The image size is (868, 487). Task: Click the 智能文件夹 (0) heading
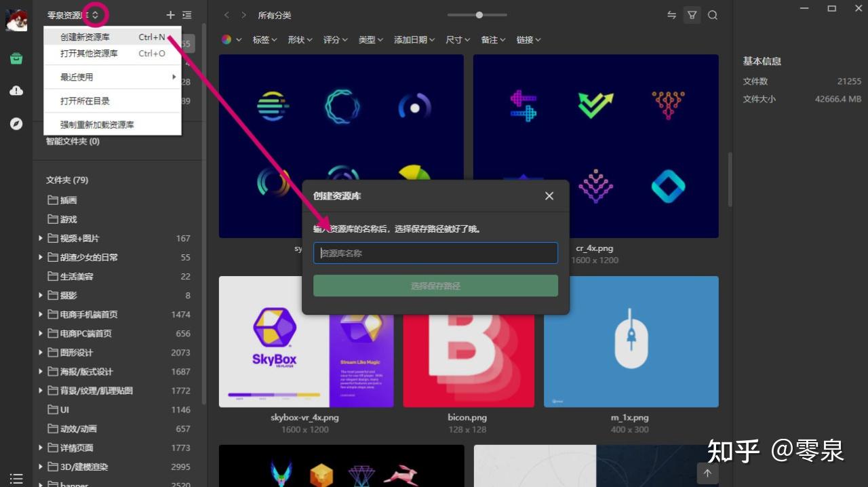click(73, 141)
